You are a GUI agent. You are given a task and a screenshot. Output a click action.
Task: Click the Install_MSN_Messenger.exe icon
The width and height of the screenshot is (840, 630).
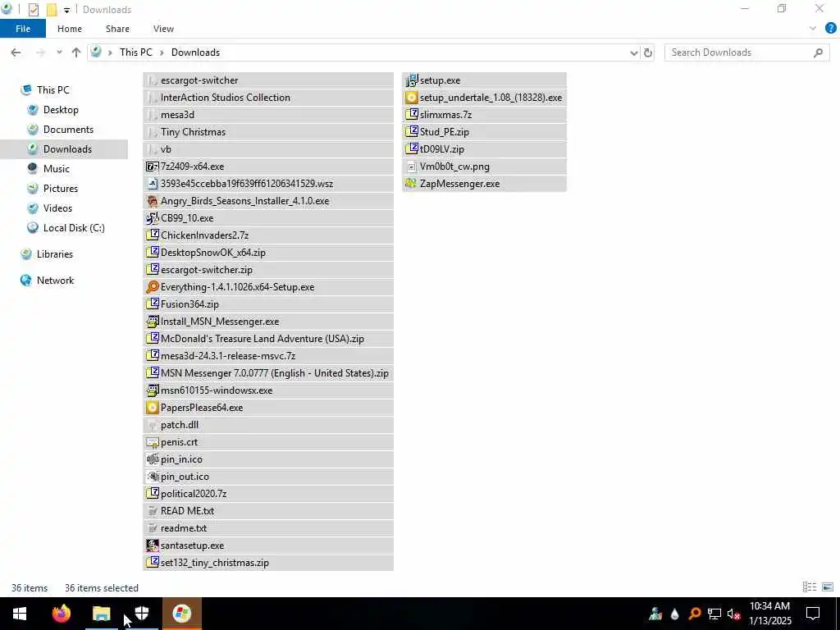pyautogui.click(x=152, y=322)
